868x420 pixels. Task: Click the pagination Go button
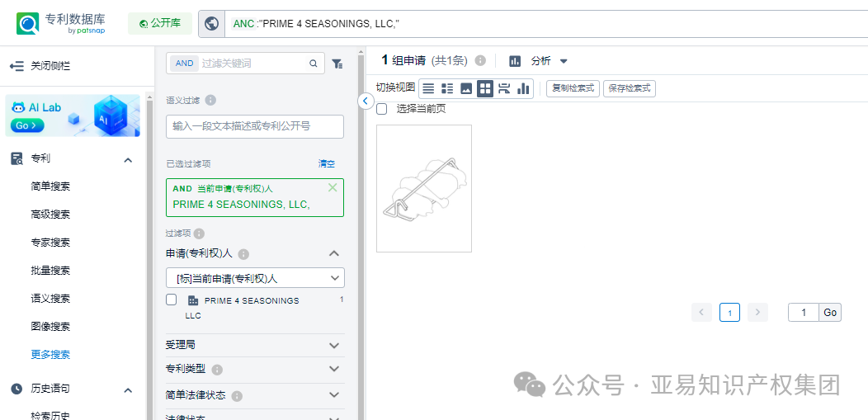[830, 312]
